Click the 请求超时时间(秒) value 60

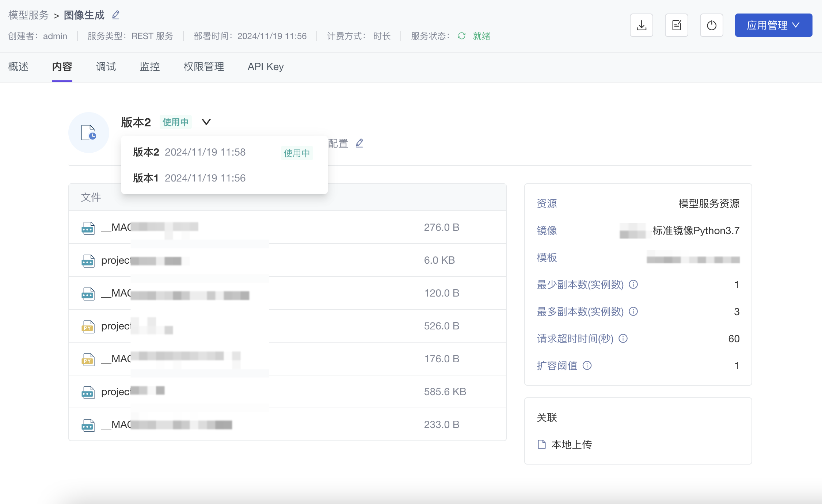coord(734,339)
